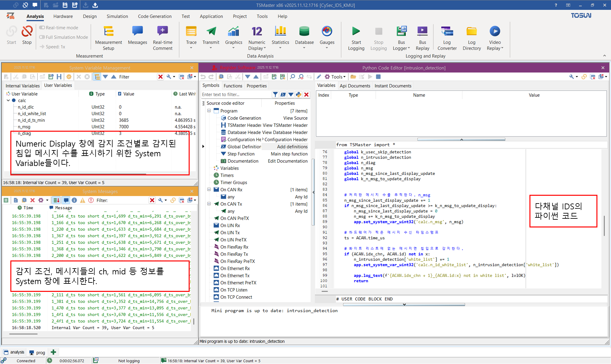Select the On TCP Listen tree item

tap(234, 290)
